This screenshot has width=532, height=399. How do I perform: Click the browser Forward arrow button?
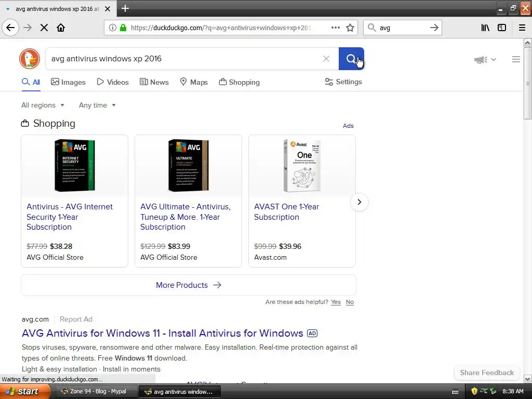click(28, 28)
